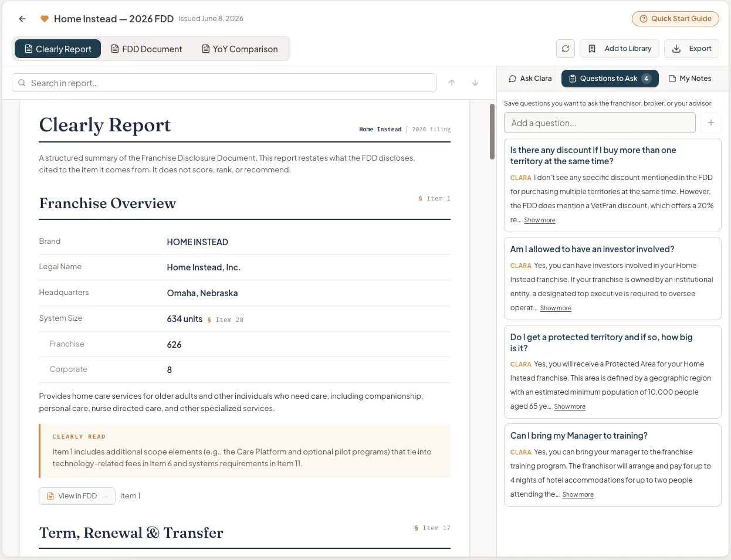
Task: Show more on the investor question answer
Action: pos(556,308)
